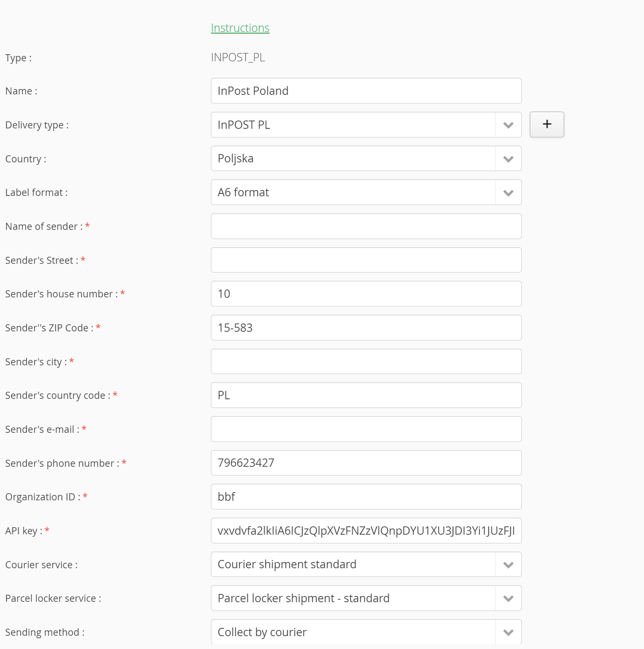Open Sending method dropdown Collect by courier
644x649 pixels.
click(366, 632)
